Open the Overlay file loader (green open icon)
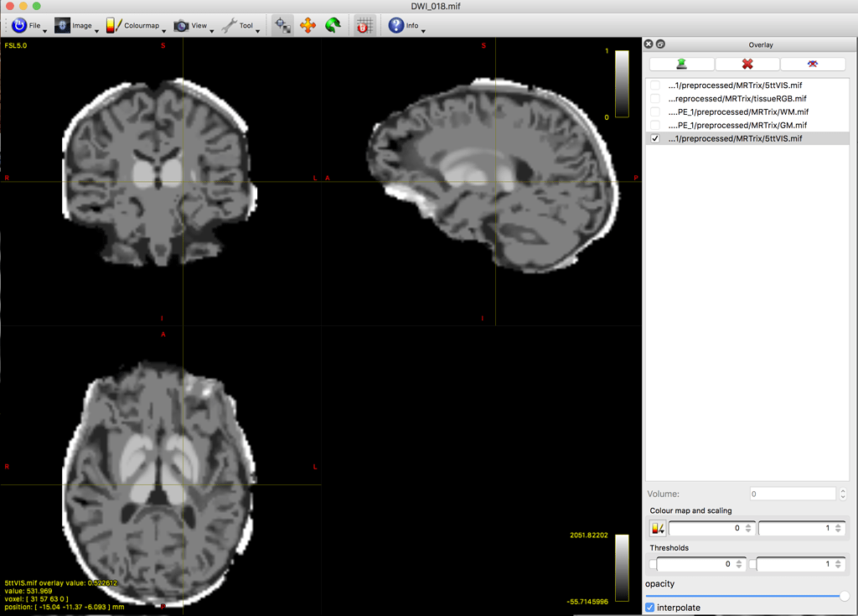Viewport: 858px width, 616px height. click(x=681, y=64)
